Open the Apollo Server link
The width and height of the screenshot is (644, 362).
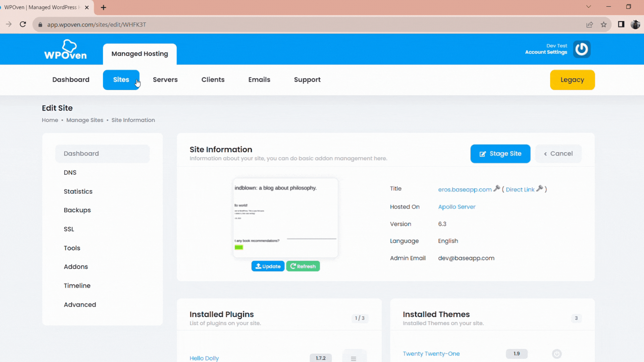(x=457, y=207)
